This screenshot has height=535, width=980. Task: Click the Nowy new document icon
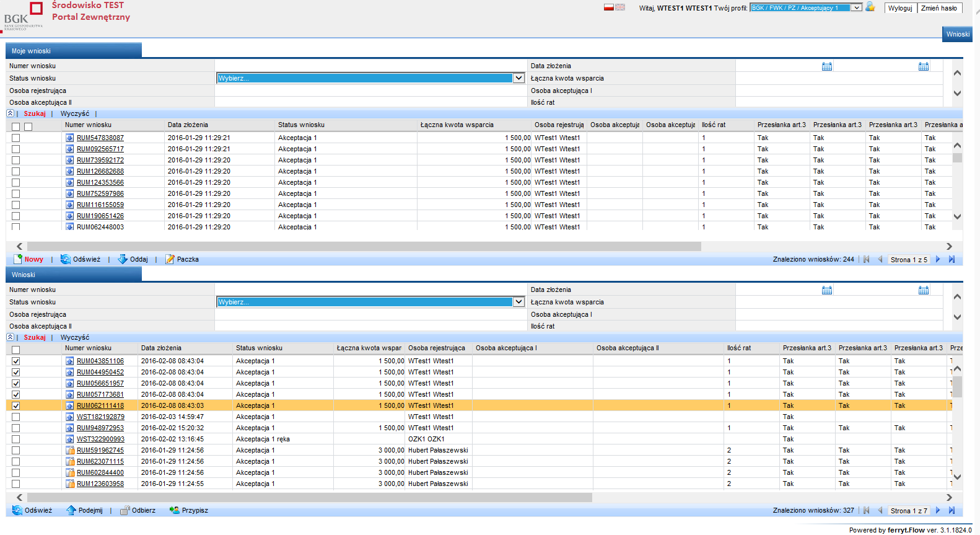[x=18, y=259]
